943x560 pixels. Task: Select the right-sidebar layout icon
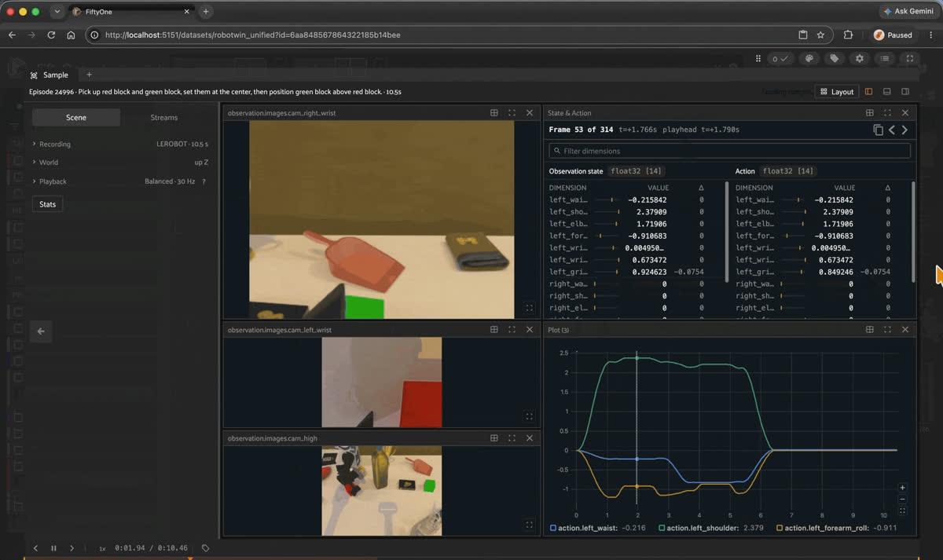905,92
